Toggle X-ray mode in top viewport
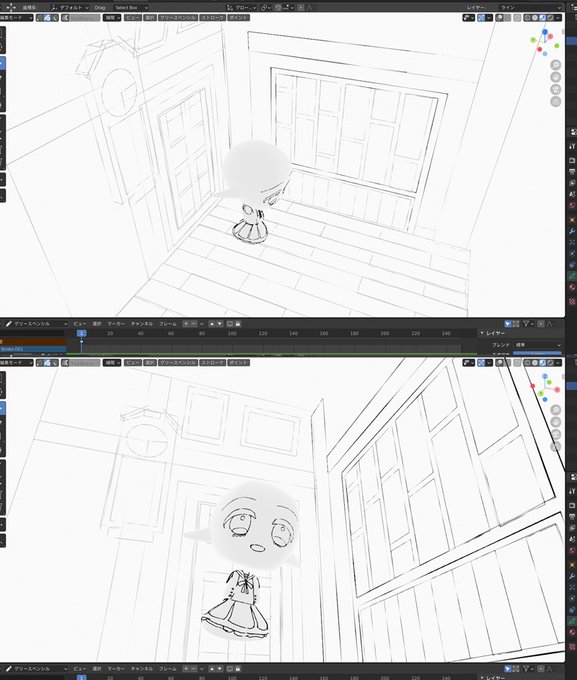This screenshot has height=680, width=577. 517,18
